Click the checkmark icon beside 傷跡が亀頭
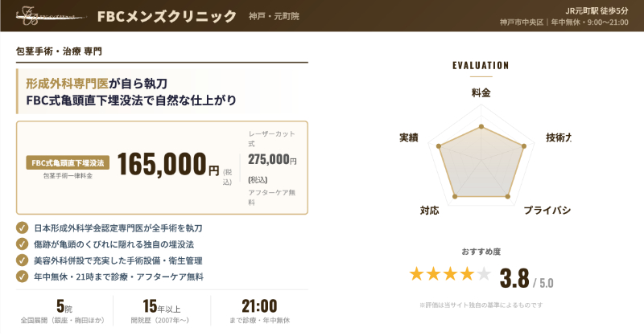 pyautogui.click(x=22, y=244)
